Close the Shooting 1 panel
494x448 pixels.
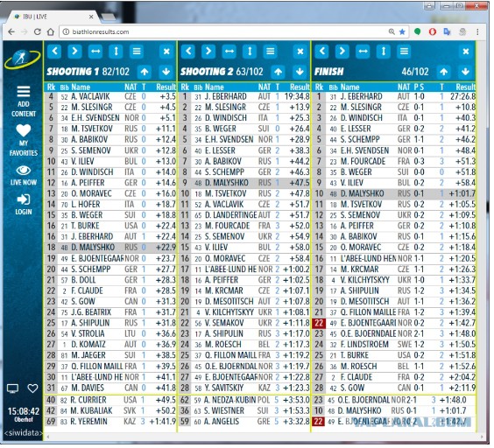pos(166,51)
